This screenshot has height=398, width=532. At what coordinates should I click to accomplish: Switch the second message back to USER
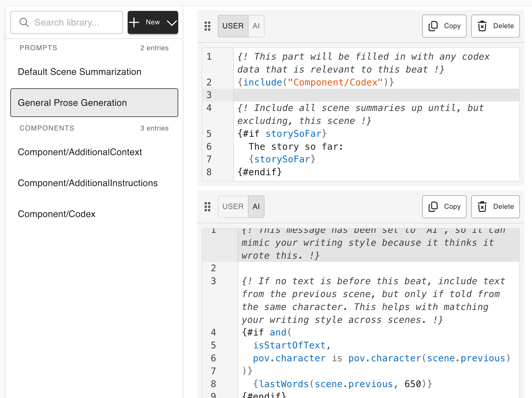[233, 206]
